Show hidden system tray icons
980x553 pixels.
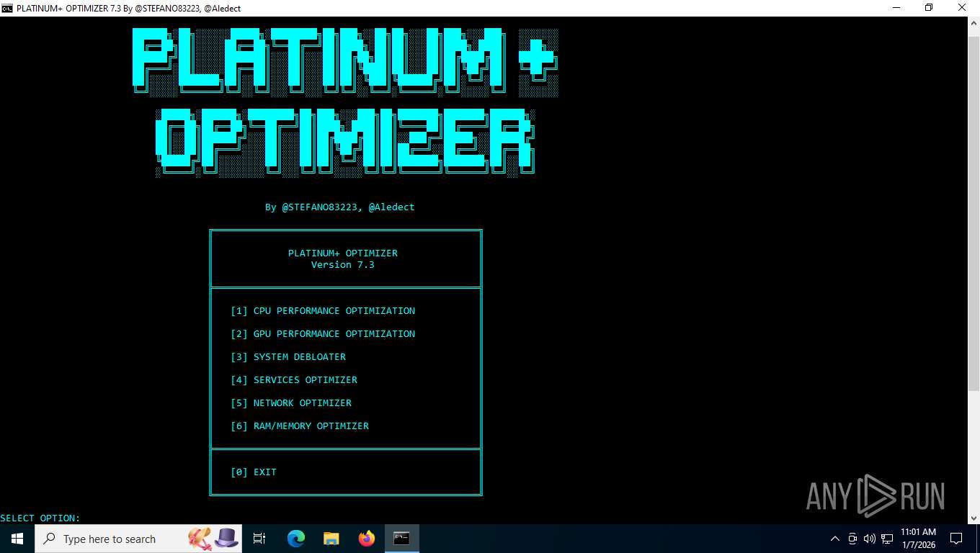[835, 539]
